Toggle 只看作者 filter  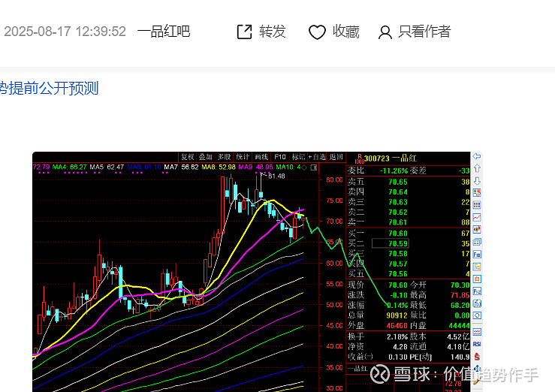click(424, 32)
